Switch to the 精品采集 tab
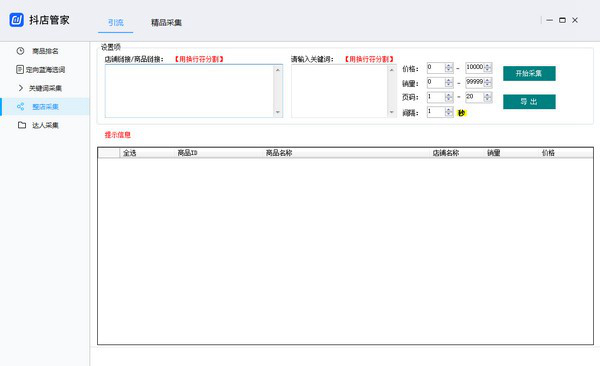This screenshot has height=366, width=600. 166,23
